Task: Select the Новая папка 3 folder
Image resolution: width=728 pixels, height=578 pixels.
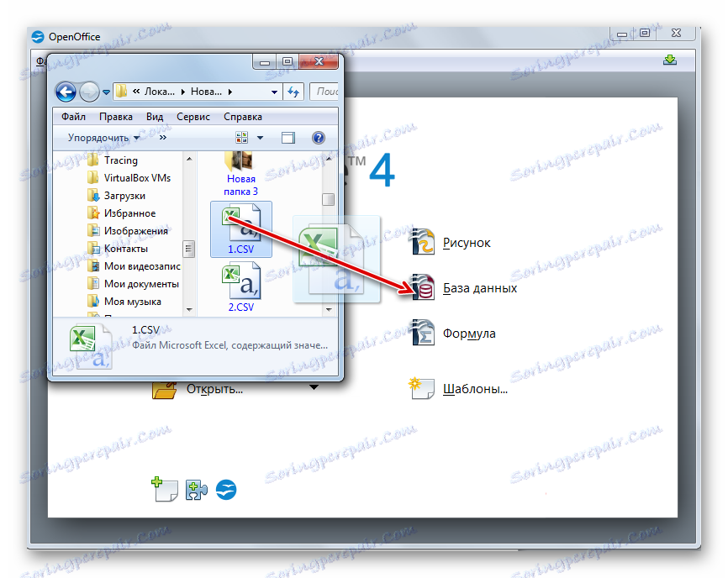Action: [x=240, y=174]
